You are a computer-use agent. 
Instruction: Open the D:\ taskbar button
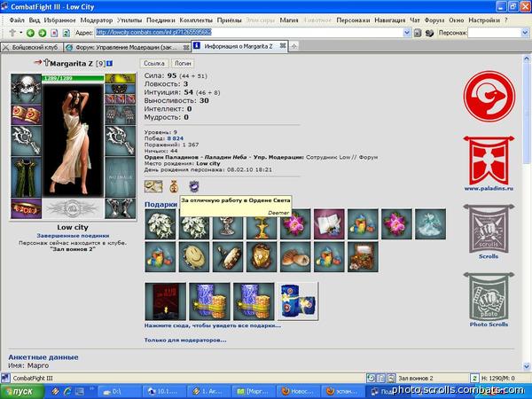pos(119,392)
